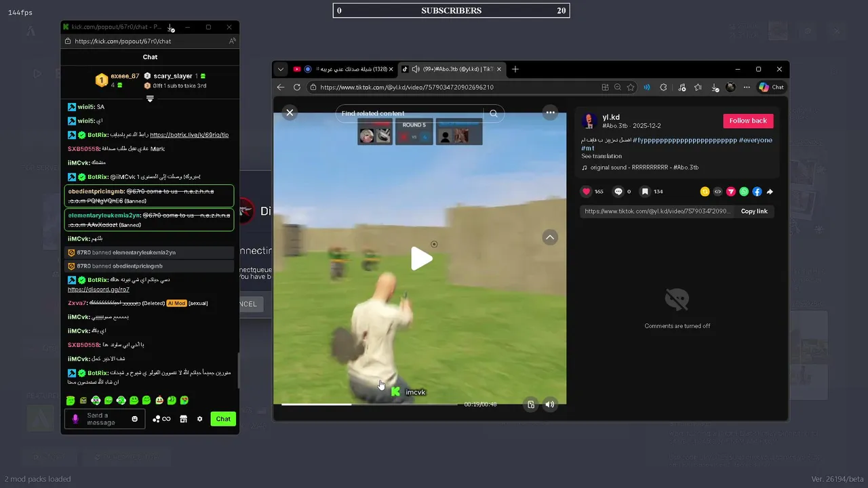Click the Copy link button
Screen dimensions: 868x488
(754, 211)
